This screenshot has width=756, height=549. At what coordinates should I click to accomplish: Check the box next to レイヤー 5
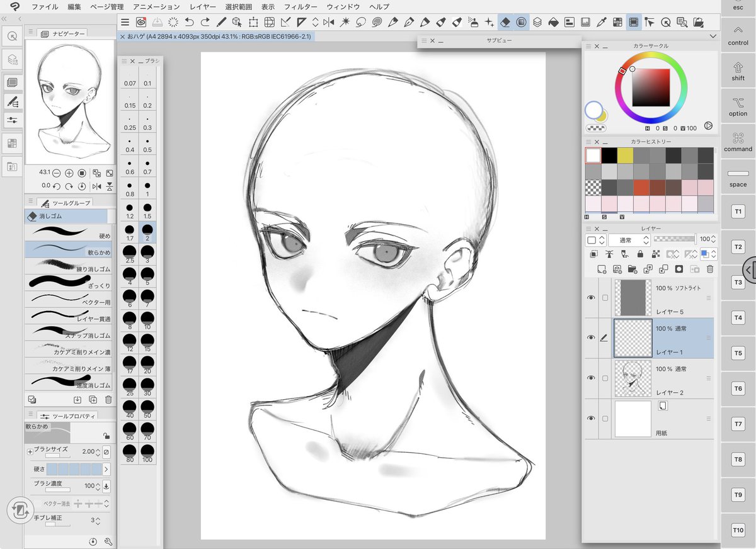tap(605, 297)
